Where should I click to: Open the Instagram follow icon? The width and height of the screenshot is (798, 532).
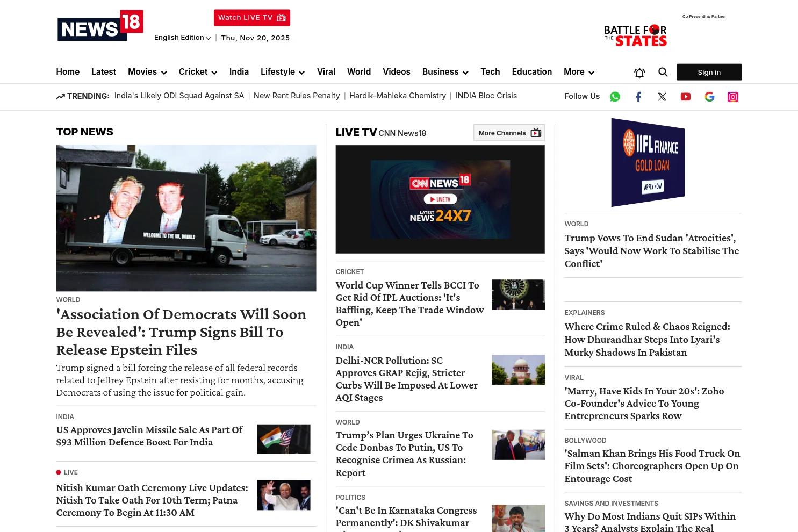point(733,97)
